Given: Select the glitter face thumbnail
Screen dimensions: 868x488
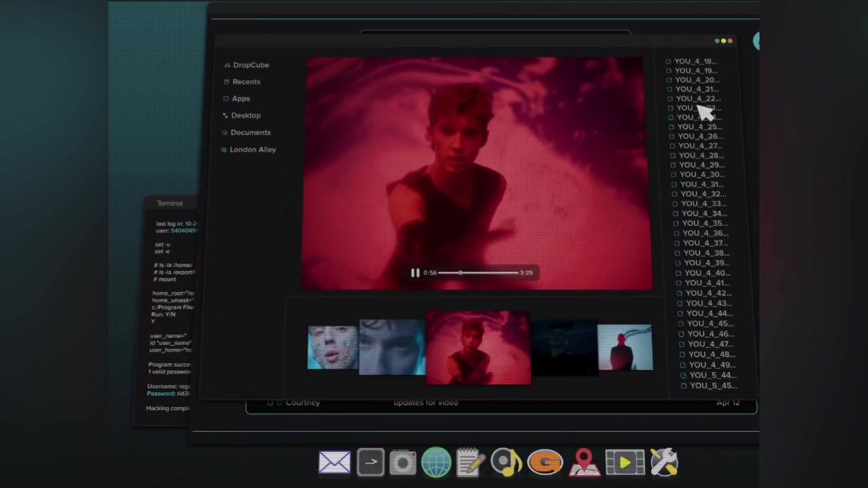Looking at the screenshot, I should click(x=332, y=347).
